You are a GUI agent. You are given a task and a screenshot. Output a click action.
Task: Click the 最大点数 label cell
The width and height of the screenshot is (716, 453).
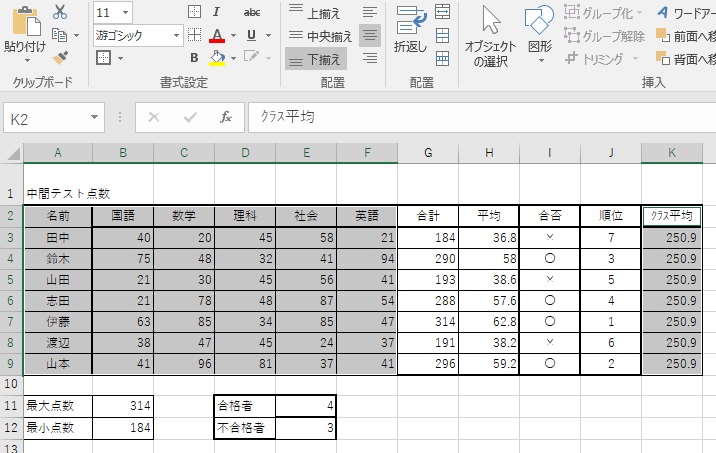58,406
